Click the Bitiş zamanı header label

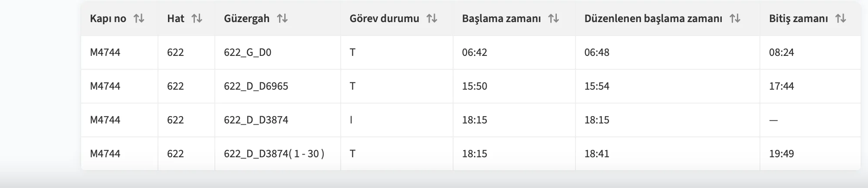[799, 19]
